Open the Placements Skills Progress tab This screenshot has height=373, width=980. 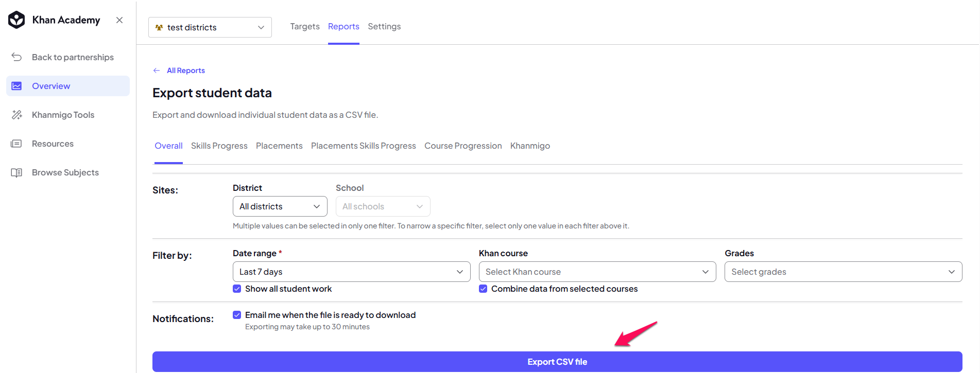point(364,146)
